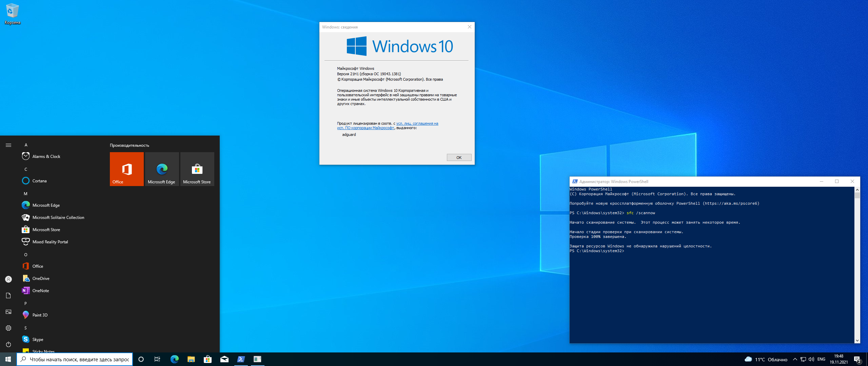Viewport: 868px width, 366px height.
Task: Click the Windows Start button on taskbar
Action: tap(8, 359)
